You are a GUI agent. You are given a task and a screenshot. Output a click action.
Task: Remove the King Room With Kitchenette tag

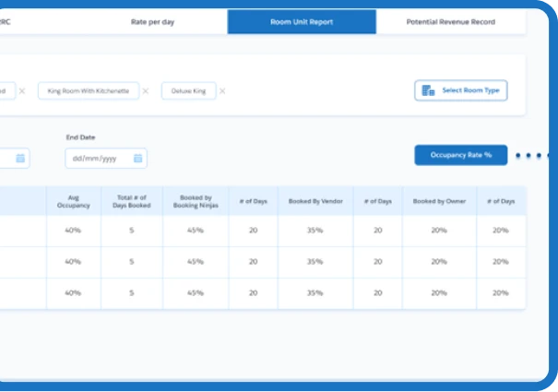point(148,91)
